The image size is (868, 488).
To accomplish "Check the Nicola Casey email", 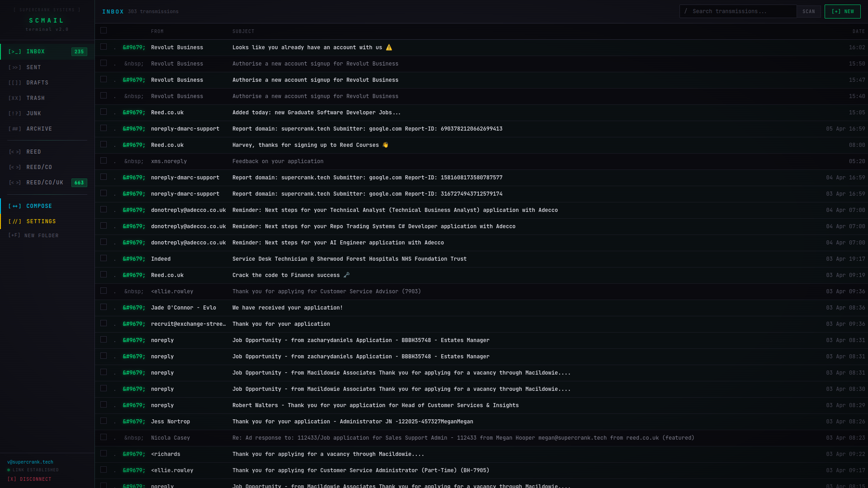I will 104,437.
